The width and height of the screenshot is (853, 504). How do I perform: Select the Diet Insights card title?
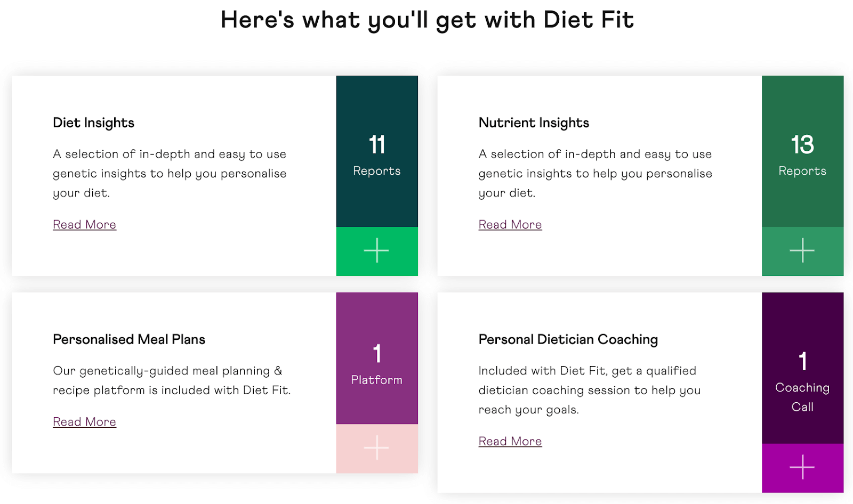click(x=93, y=123)
